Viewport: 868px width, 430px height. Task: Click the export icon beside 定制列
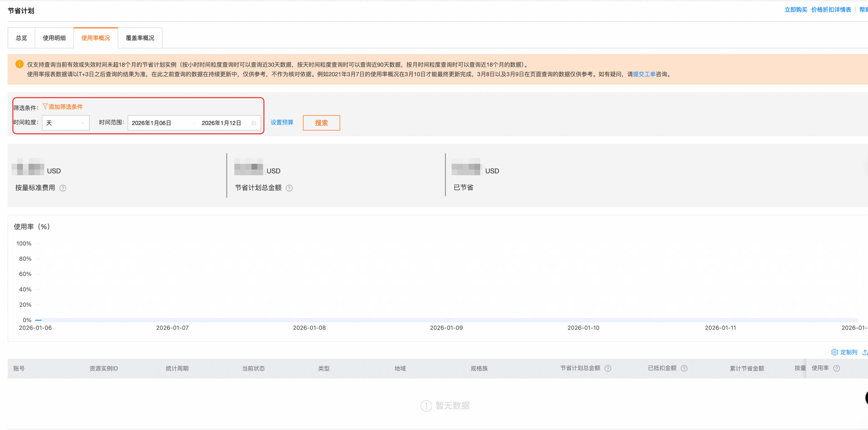pyautogui.click(x=865, y=352)
